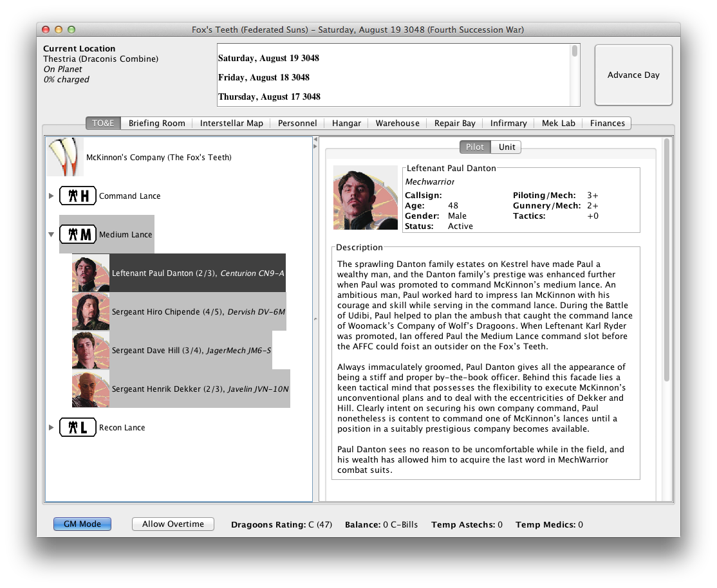Click the Fox's Teeth company claw logo

pyautogui.click(x=65, y=157)
